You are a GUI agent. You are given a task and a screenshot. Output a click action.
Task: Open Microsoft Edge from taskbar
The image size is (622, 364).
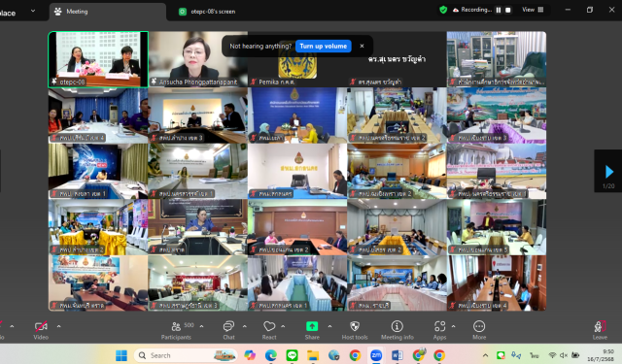tap(271, 355)
